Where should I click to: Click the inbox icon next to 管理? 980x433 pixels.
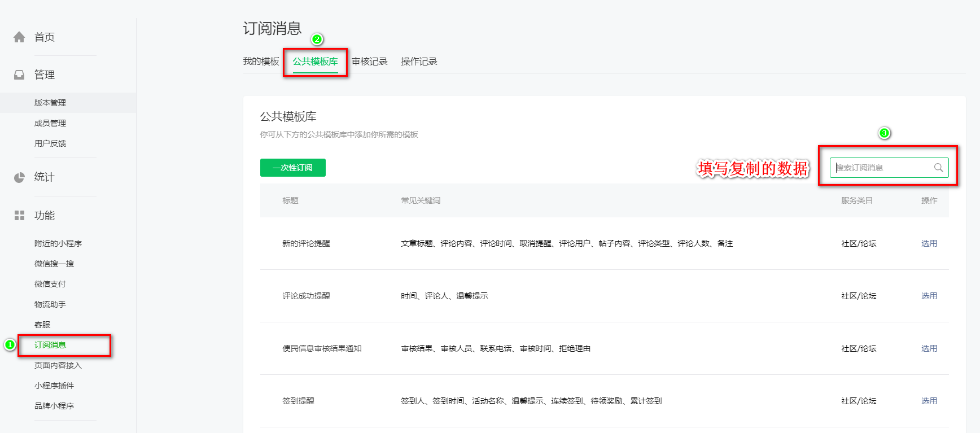point(19,75)
